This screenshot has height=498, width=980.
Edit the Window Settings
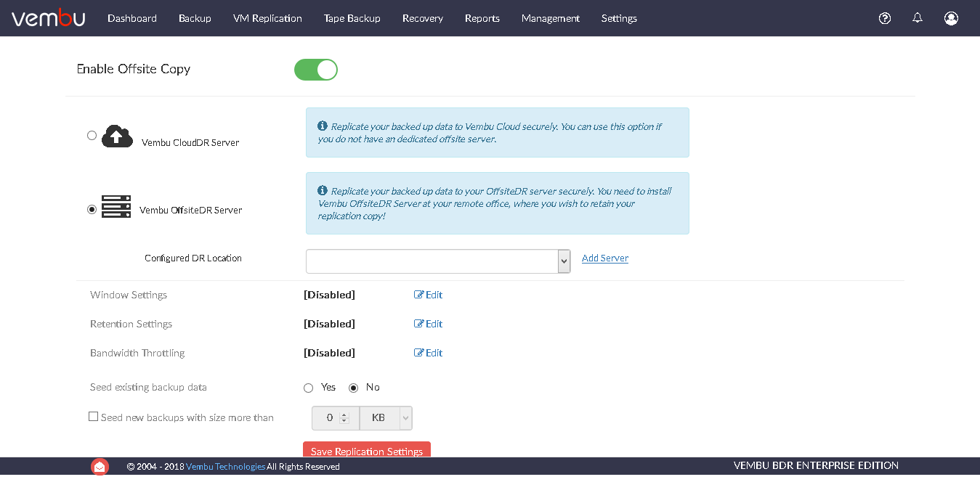(428, 295)
